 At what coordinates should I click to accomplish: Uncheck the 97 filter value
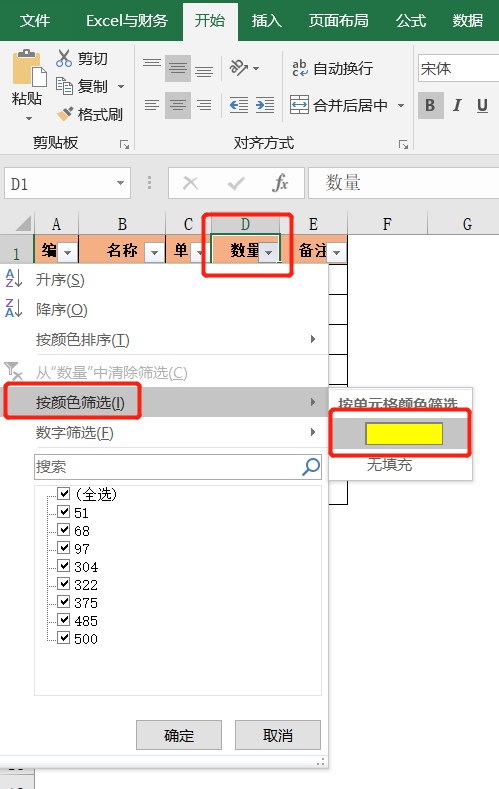click(x=63, y=547)
